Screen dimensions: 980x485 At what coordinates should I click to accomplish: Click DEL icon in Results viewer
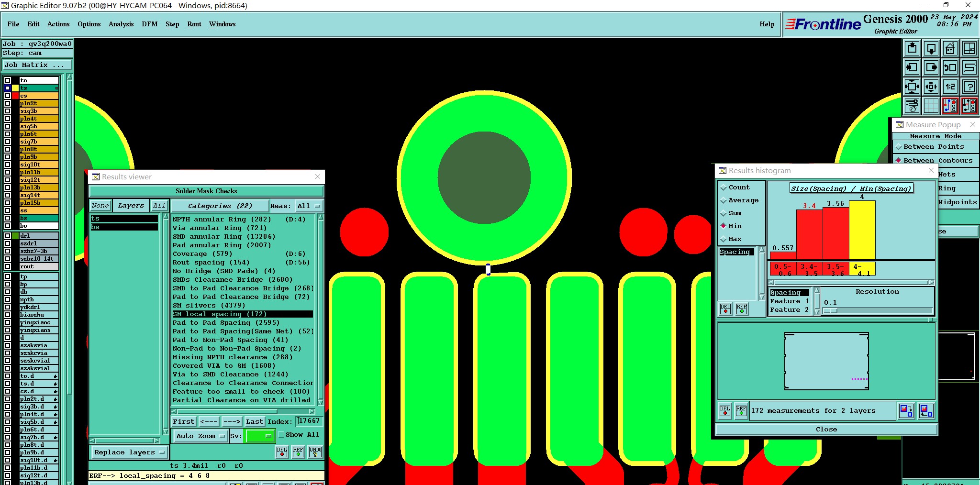(x=282, y=452)
